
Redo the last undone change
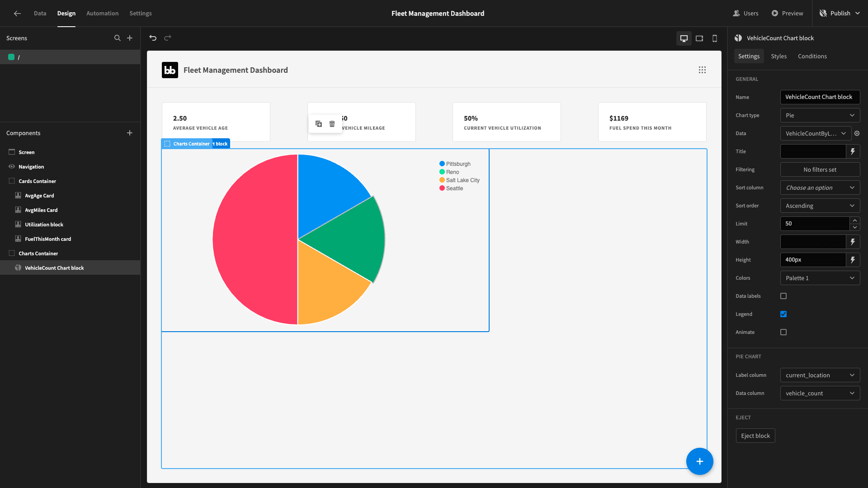pyautogui.click(x=168, y=38)
